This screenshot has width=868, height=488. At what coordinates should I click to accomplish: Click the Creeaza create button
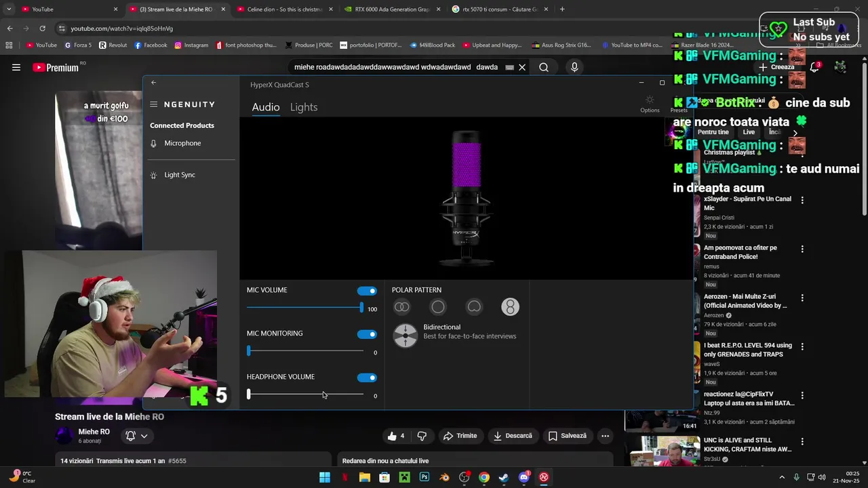point(776,67)
